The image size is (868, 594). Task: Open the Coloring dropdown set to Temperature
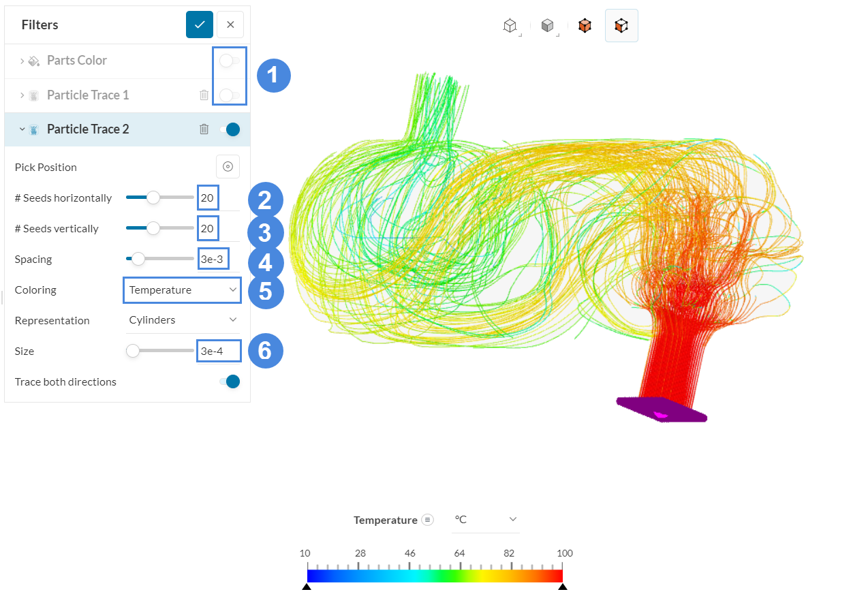click(x=182, y=290)
